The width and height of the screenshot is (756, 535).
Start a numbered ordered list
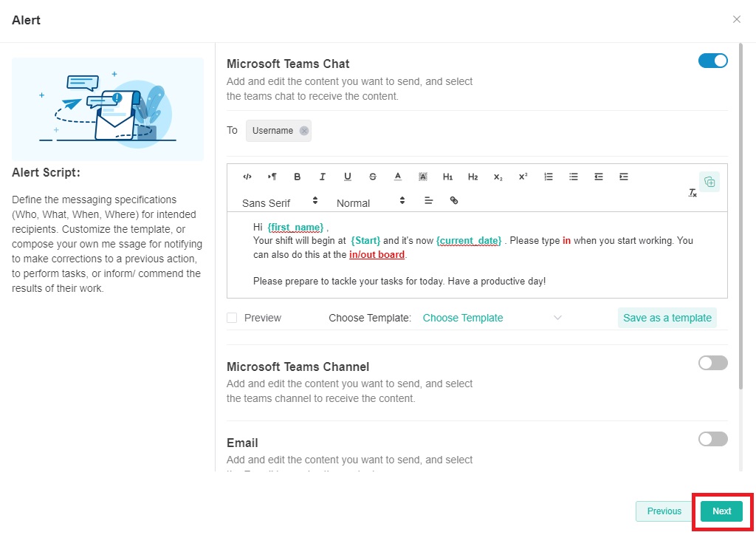(x=549, y=177)
